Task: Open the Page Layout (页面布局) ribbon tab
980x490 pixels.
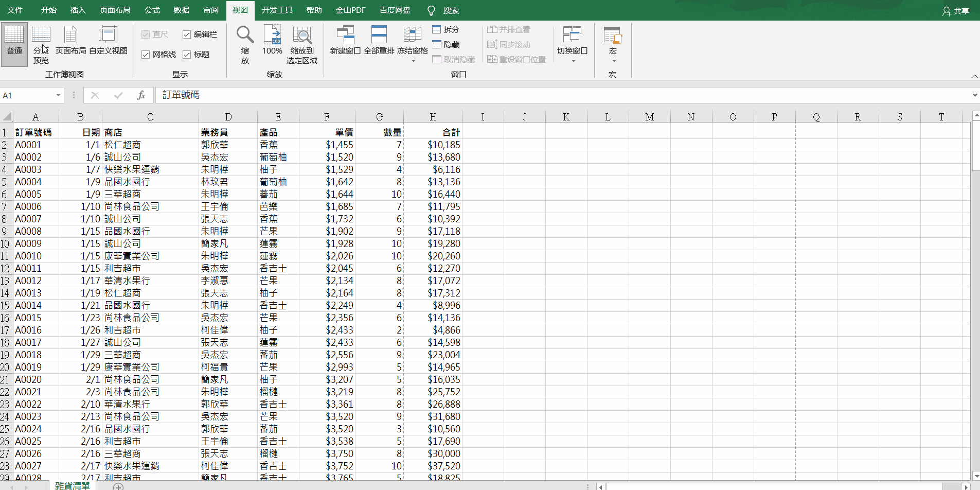Action: 115,10
